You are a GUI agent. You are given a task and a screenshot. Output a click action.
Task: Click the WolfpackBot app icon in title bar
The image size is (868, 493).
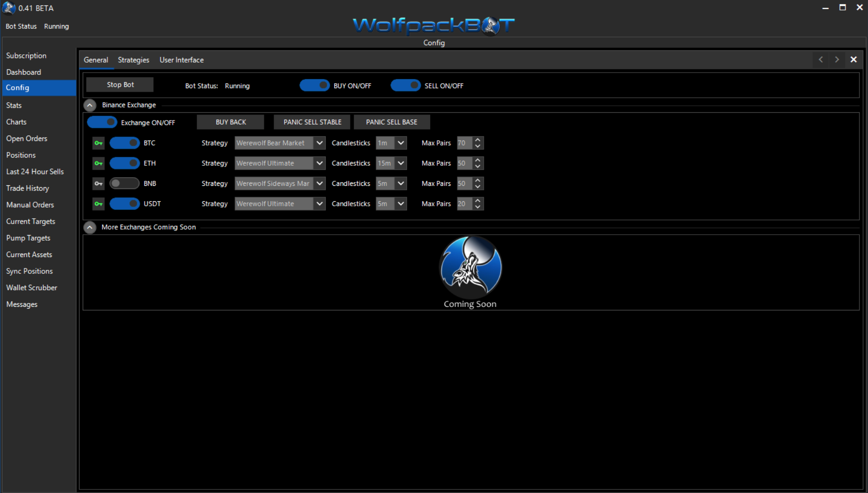point(9,8)
